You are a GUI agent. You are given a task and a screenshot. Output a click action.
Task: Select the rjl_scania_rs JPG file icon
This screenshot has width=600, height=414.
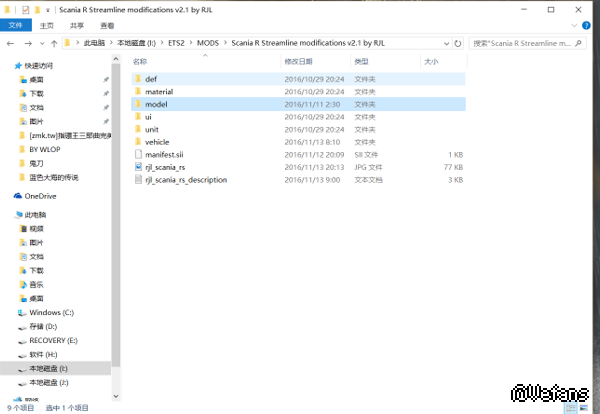(x=138, y=167)
